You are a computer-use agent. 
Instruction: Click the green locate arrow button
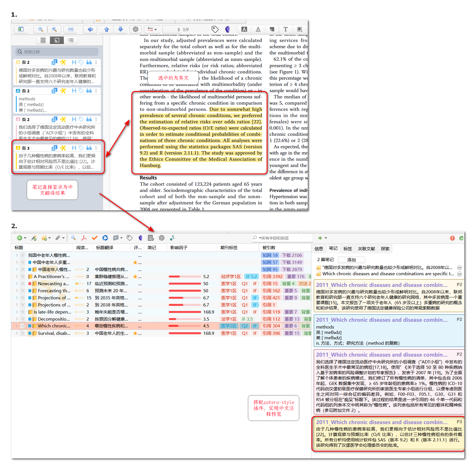(320, 238)
